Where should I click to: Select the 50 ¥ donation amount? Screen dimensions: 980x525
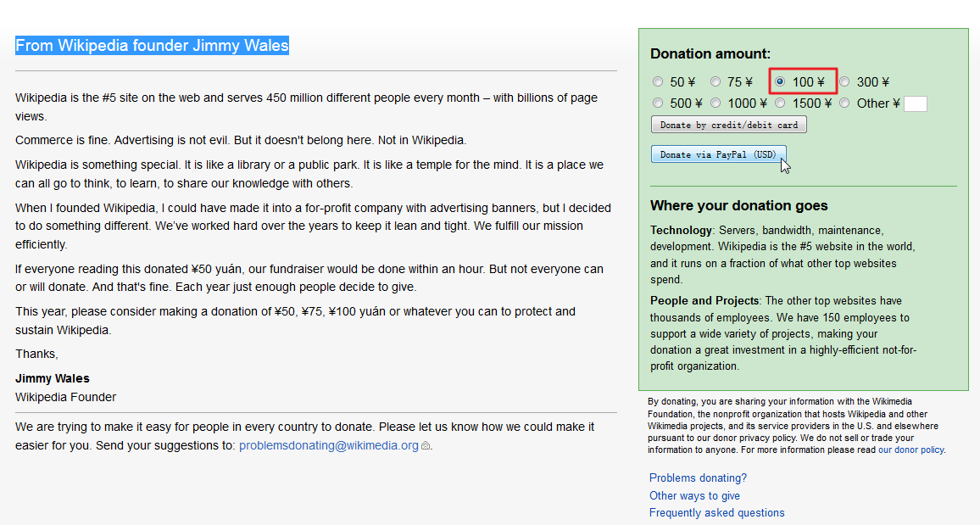[x=658, y=82]
